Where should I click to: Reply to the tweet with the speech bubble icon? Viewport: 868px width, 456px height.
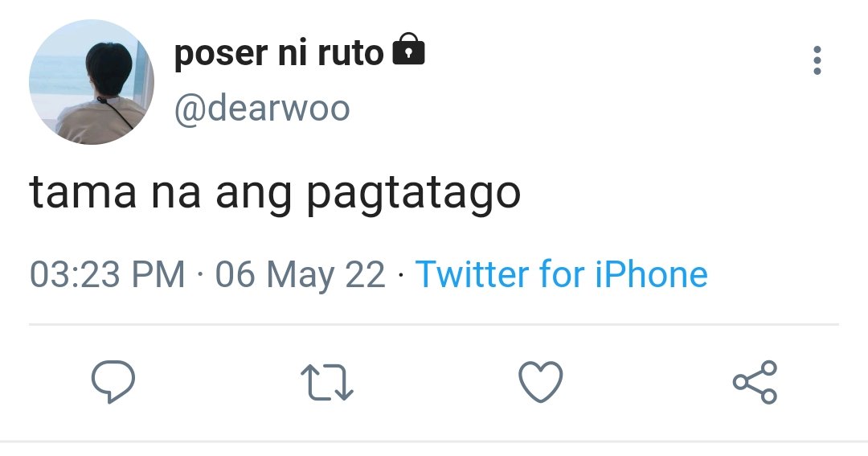(x=113, y=381)
